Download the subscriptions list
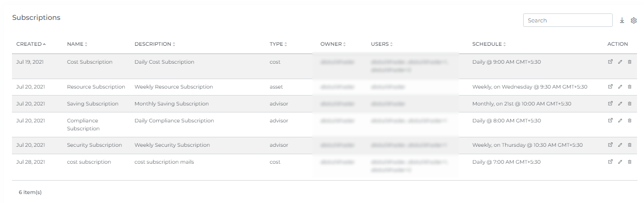Screen dimensions: 644x203 point(622,20)
